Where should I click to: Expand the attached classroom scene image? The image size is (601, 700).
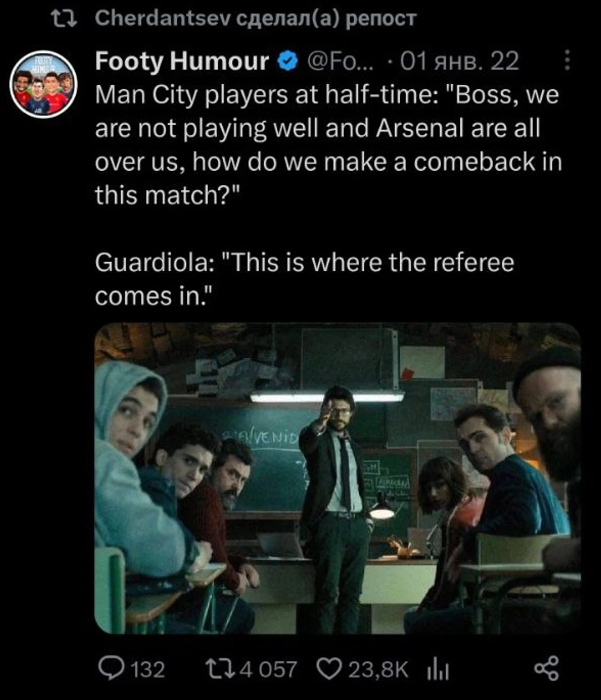tap(338, 479)
